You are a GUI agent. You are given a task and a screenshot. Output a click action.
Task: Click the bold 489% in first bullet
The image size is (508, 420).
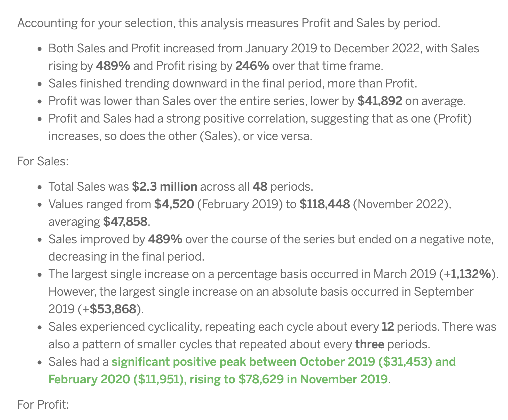coord(113,66)
